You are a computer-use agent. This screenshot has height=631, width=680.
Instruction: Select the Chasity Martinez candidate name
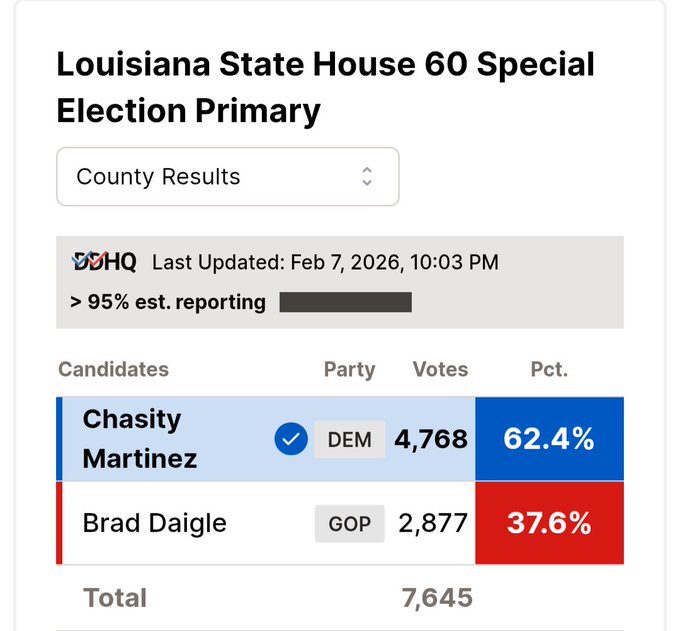pos(140,439)
